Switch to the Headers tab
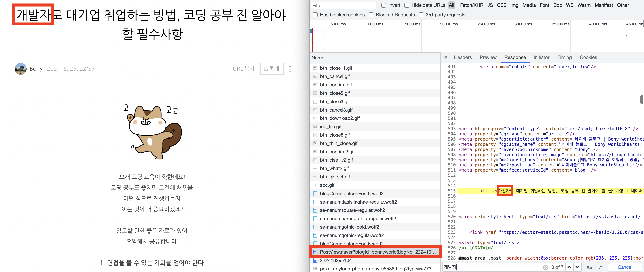 463,57
